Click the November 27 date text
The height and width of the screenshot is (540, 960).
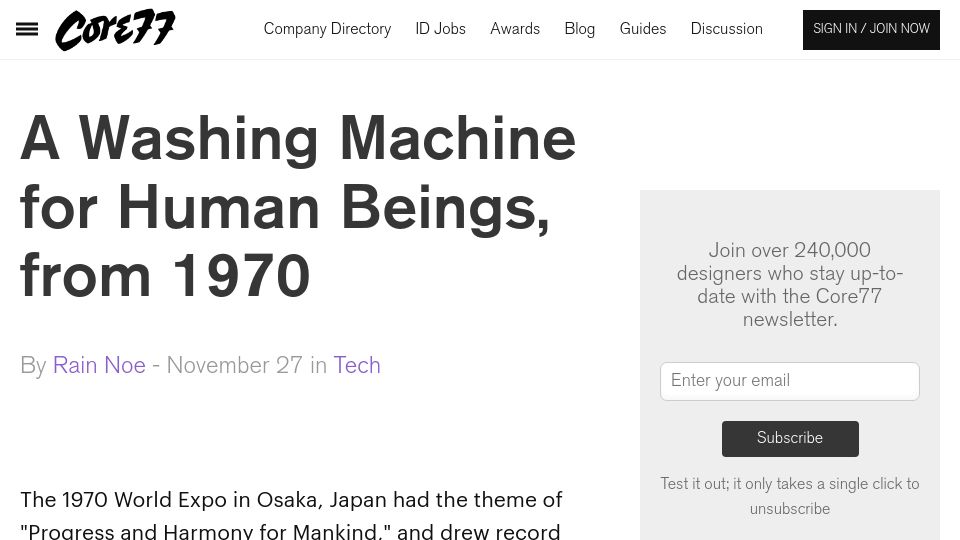click(x=234, y=365)
